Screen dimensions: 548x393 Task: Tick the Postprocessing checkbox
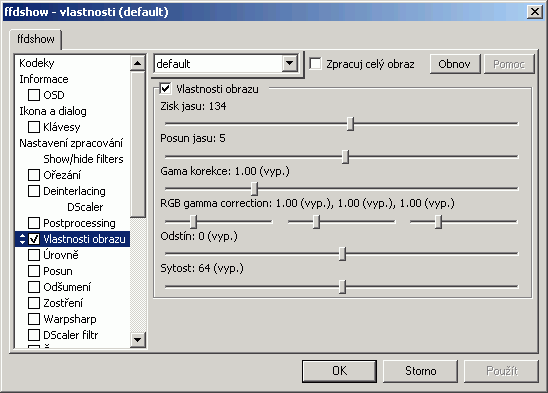click(x=34, y=223)
